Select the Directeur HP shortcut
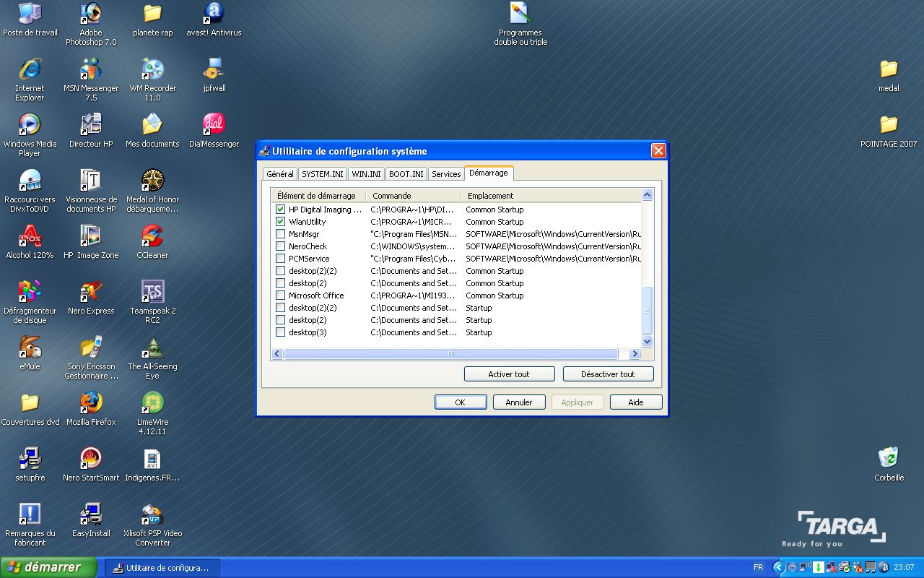Image resolution: width=924 pixels, height=578 pixels. click(91, 131)
